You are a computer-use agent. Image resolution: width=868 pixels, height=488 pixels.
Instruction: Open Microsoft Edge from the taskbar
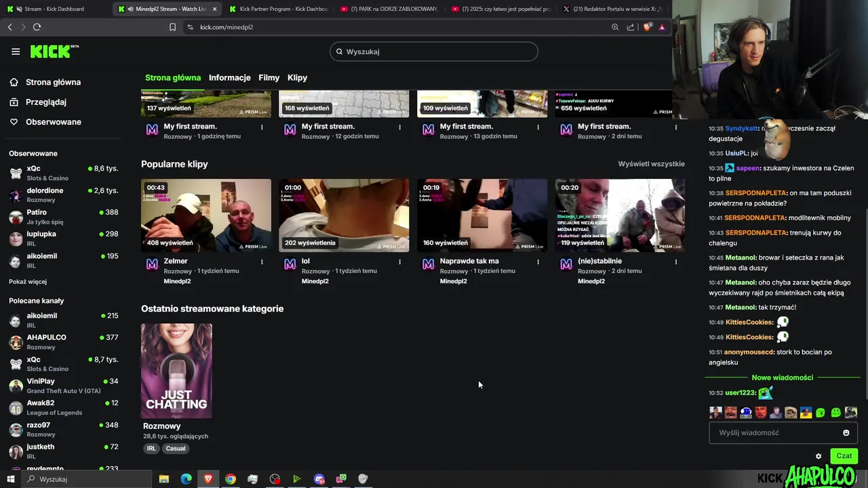(x=186, y=479)
